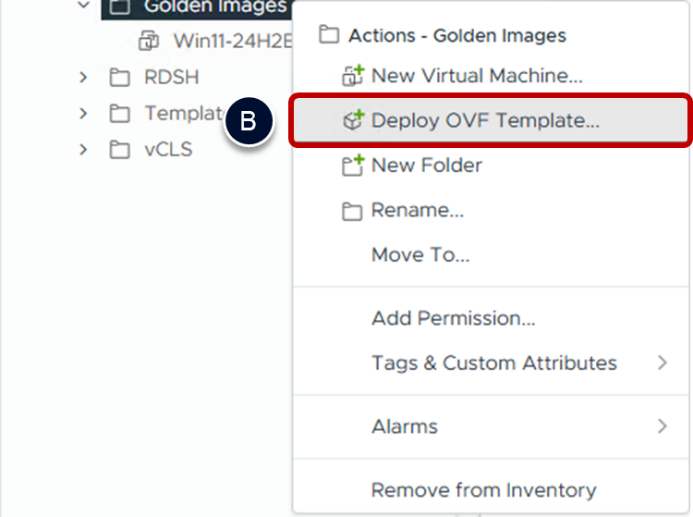Click Remove from Inventory
This screenshot has height=517, width=693.
[x=483, y=490]
